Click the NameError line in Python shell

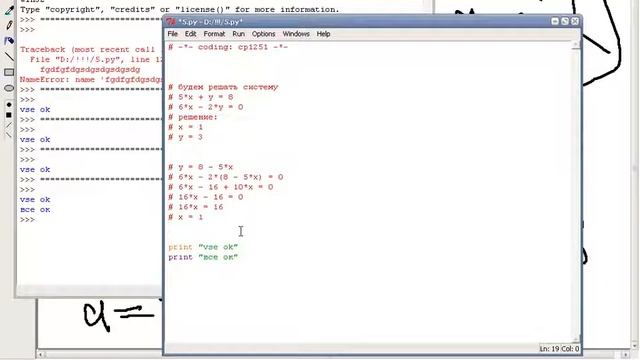(x=91, y=80)
